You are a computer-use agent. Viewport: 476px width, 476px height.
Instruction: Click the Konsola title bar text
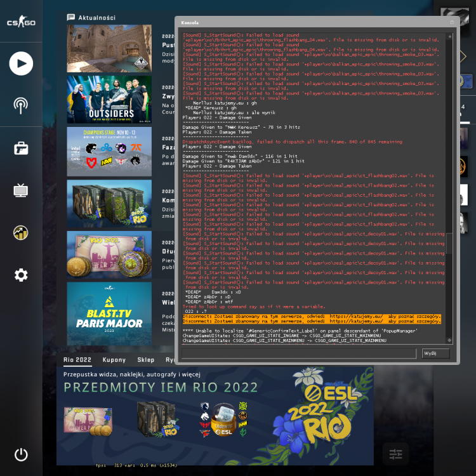point(190,23)
